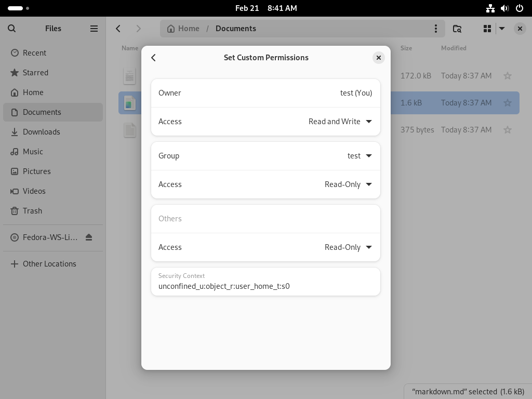Open the Files hamburger menu
This screenshot has width=532, height=399.
[94, 29]
